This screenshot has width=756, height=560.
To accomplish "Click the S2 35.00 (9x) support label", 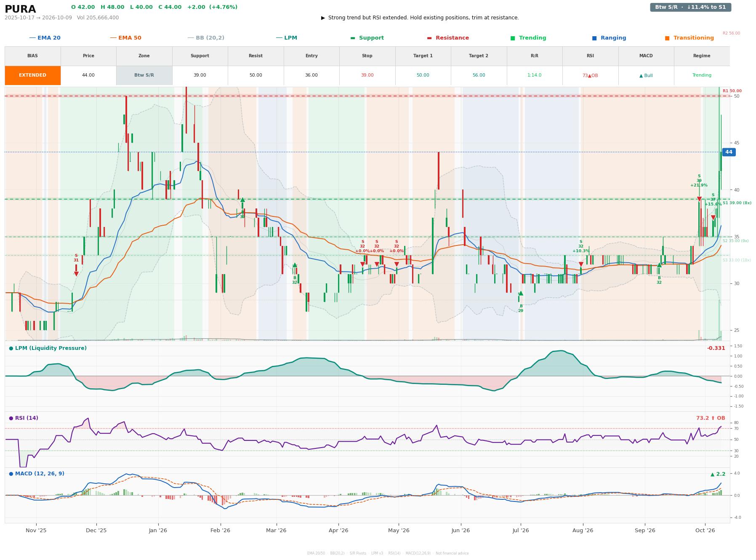I will click(735, 241).
